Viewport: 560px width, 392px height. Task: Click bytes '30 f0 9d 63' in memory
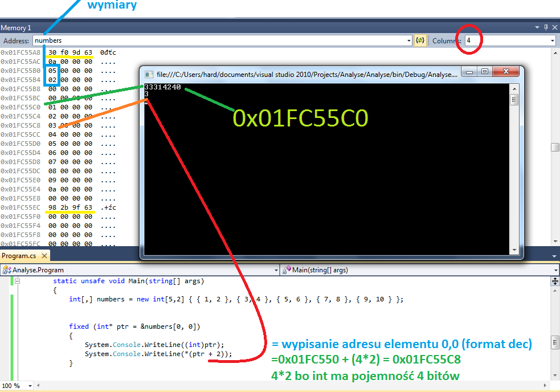(x=71, y=52)
